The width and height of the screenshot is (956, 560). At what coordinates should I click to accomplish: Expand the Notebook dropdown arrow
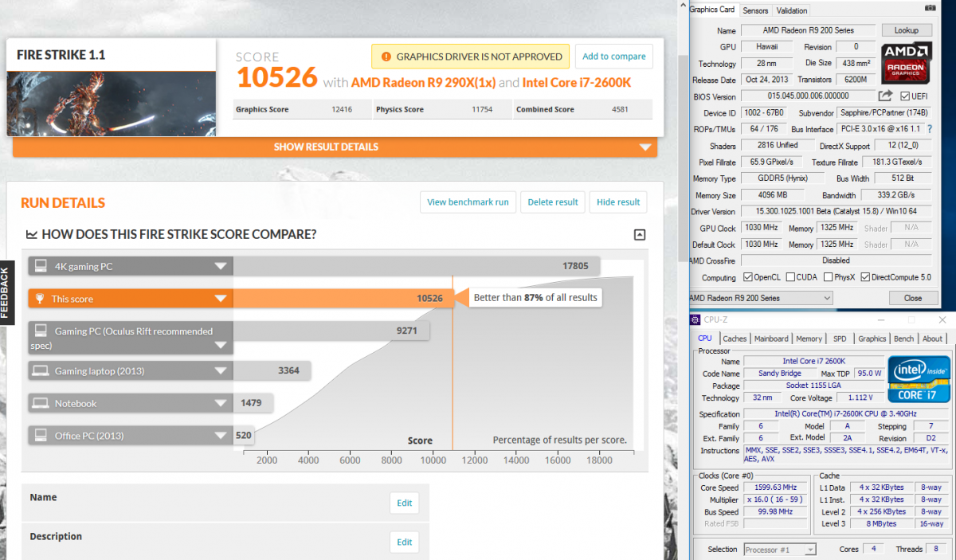pos(221,403)
